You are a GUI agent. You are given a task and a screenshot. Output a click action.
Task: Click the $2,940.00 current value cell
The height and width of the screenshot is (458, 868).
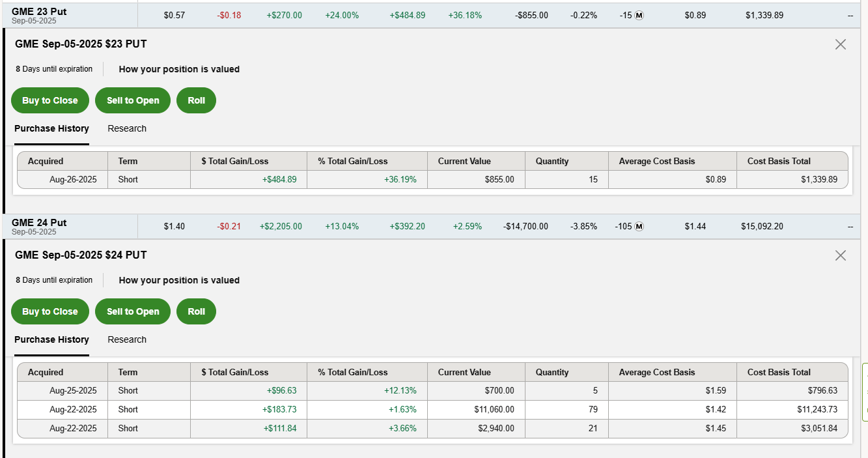[497, 428]
